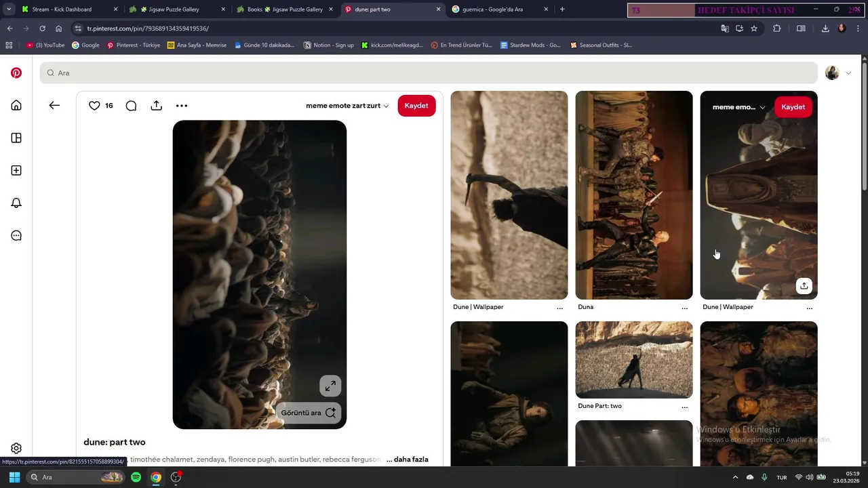Open the bookmarks apps grid icon
Image resolution: width=868 pixels, height=488 pixels.
click(9, 45)
